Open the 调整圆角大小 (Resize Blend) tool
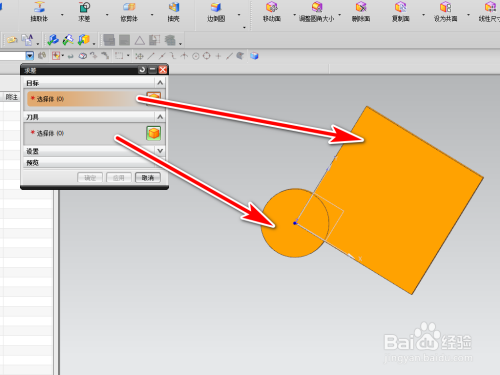 coord(317,12)
